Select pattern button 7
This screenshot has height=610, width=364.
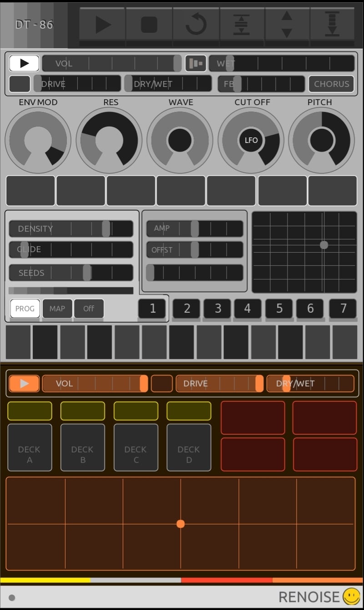343,308
